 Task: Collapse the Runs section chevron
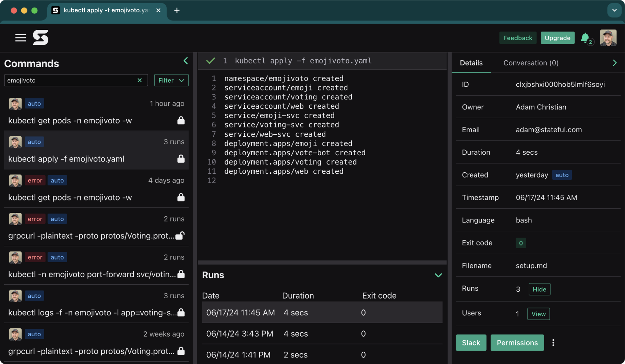[x=438, y=275]
